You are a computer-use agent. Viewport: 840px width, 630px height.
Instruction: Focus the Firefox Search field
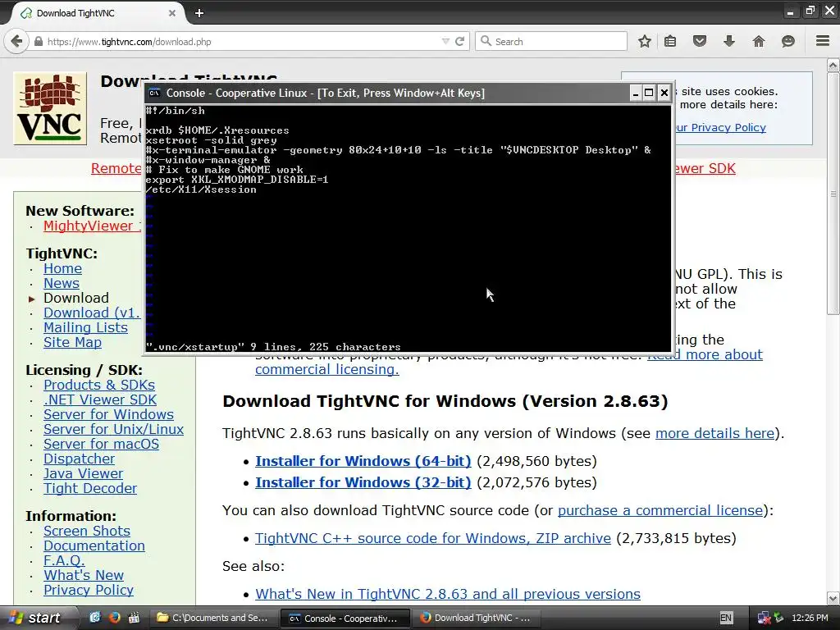tap(550, 41)
